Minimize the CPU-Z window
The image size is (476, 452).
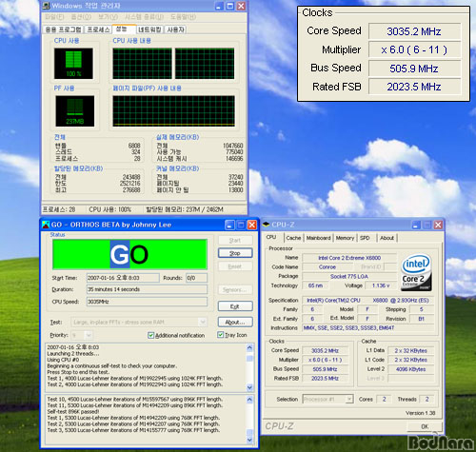pos(416,225)
